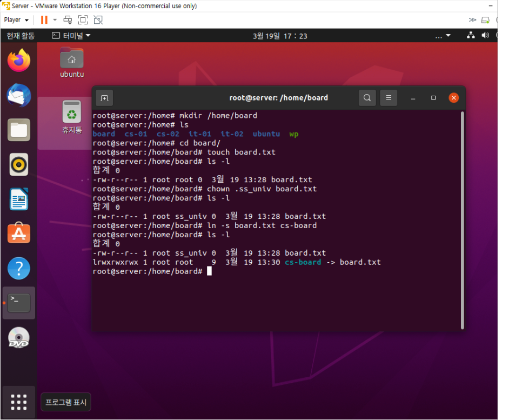Click the 'cs-board' symlink name in output
The image size is (522, 420).
coord(303,262)
